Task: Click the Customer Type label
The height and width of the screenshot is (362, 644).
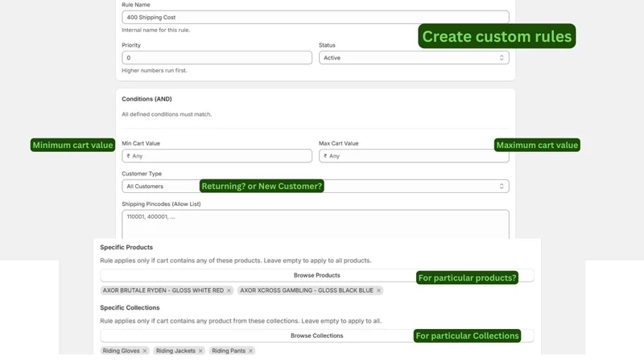Action: tap(142, 174)
